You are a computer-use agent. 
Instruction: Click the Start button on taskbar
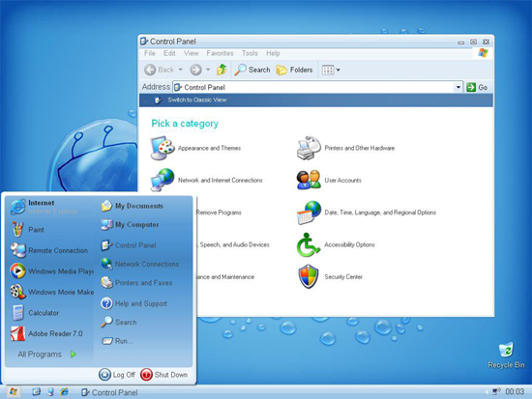[x=14, y=392]
